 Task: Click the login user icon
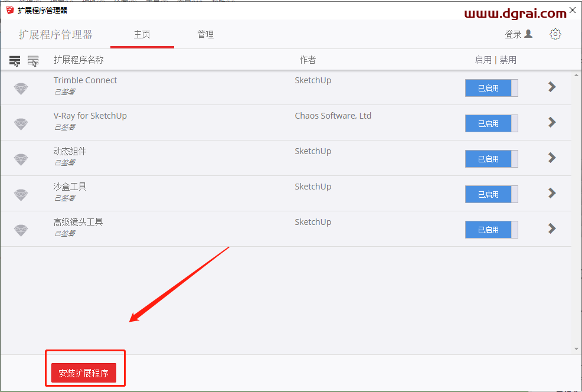coord(528,34)
